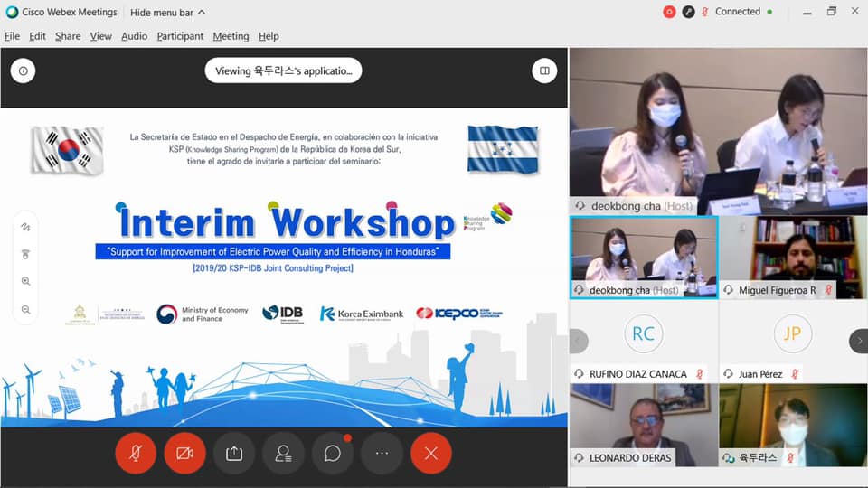Viewport: 868px width, 488px height.
Task: Open meeting info circle icon
Action: 24,70
